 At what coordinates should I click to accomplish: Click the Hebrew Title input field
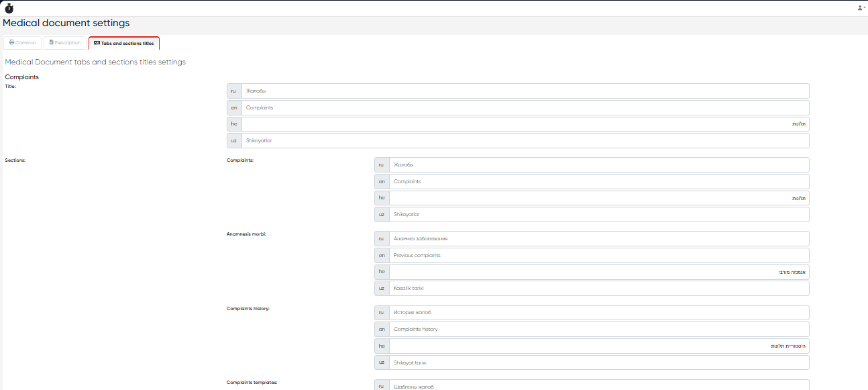(x=525, y=124)
